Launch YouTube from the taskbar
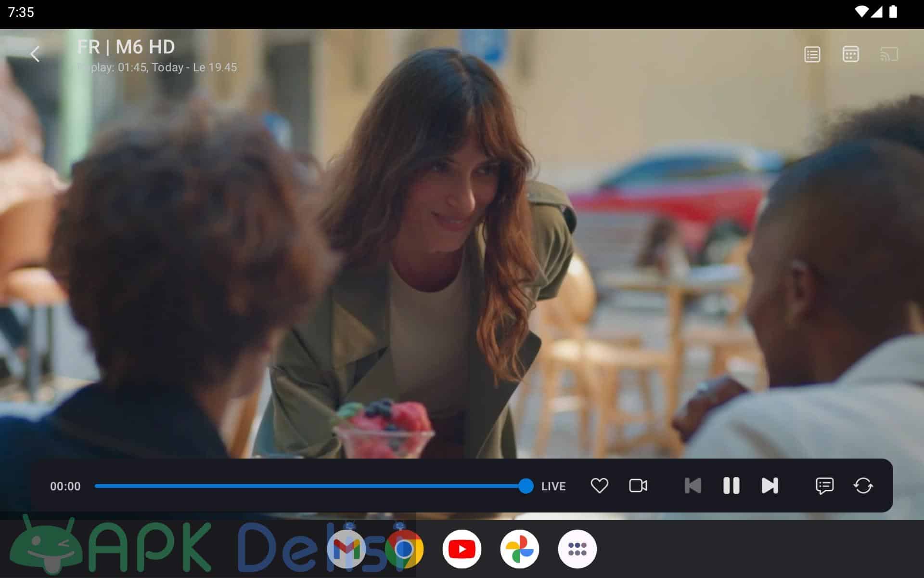Image resolution: width=924 pixels, height=578 pixels. [462, 549]
